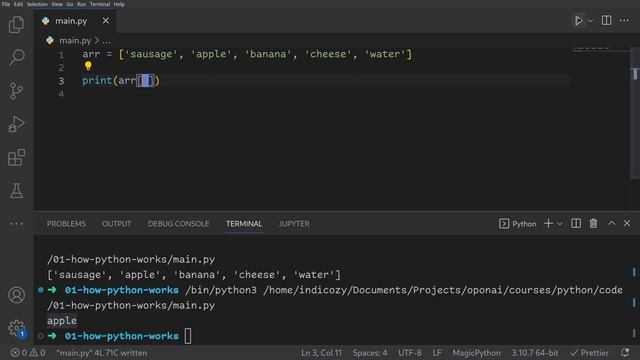
Task: Open errors and warnings status indicator
Action: click(x=28, y=353)
